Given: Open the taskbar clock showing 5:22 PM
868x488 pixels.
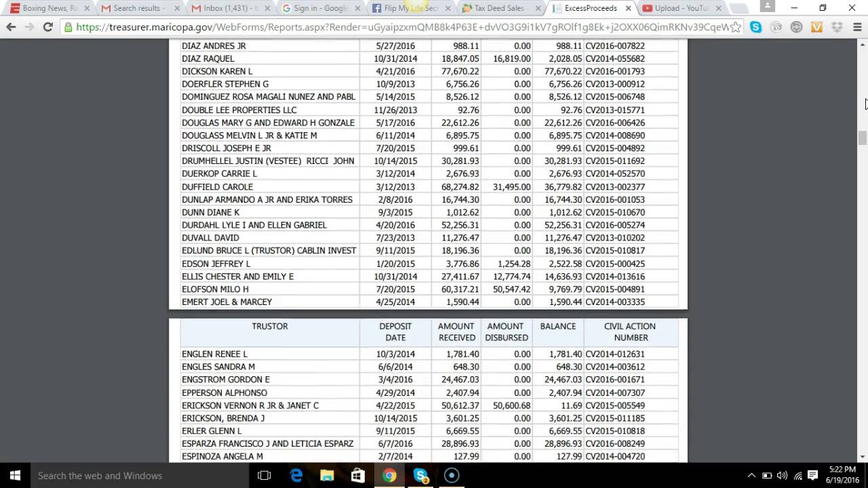Looking at the screenshot, I should tap(842, 475).
